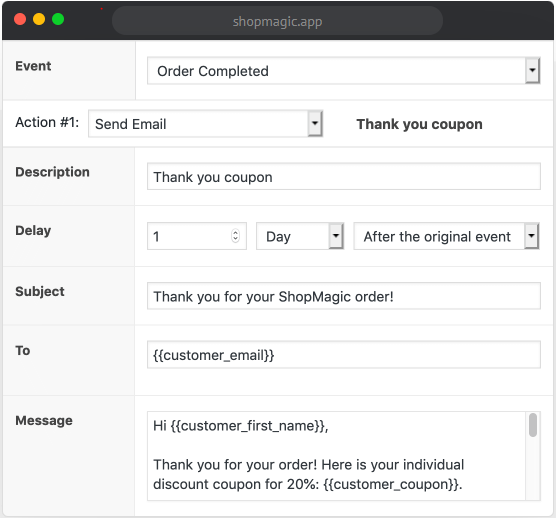Focus the Delay amount field showing 1
Image resolution: width=556 pixels, height=518 pixels.
click(x=197, y=236)
